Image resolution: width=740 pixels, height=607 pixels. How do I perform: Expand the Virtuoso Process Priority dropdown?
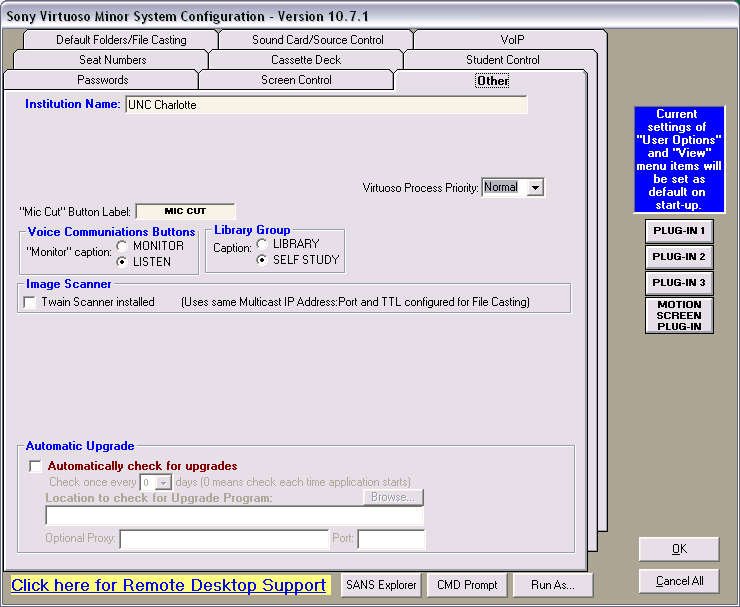(535, 187)
